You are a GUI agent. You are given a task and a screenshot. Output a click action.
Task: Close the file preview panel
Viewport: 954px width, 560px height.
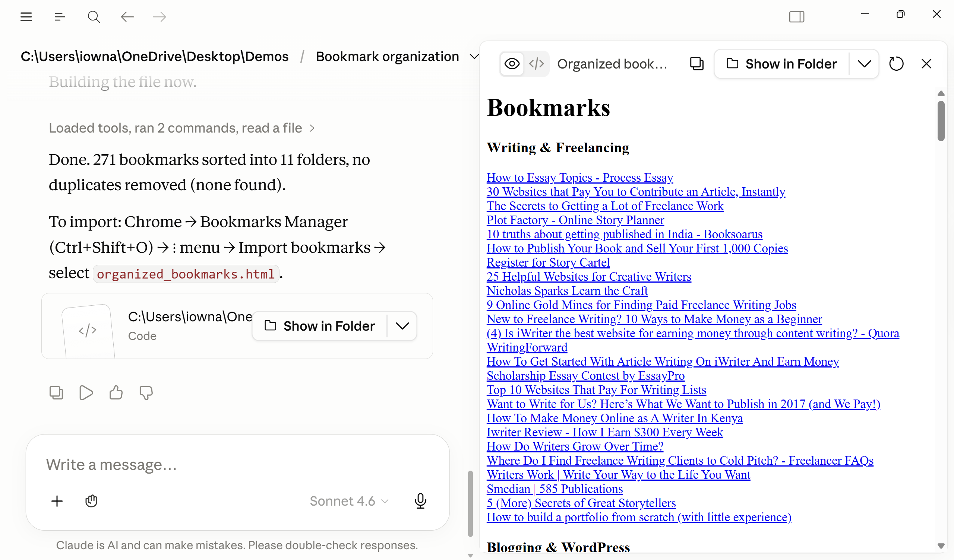click(x=926, y=64)
